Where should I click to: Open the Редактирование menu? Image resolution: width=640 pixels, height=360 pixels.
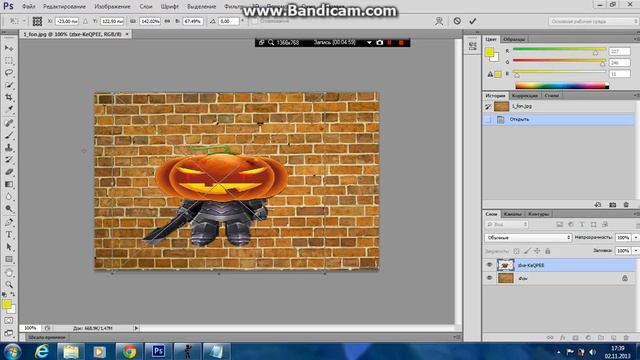[64, 7]
